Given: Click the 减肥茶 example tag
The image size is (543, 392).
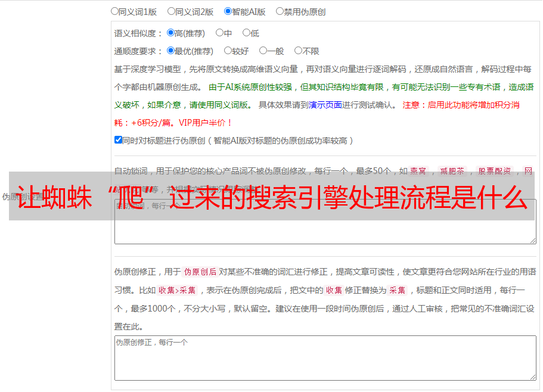Looking at the screenshot, I should 452,171.
